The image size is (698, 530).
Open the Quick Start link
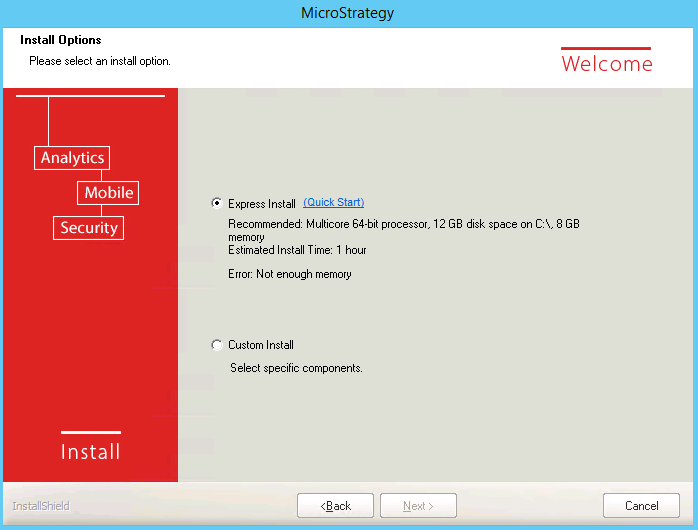(333, 203)
